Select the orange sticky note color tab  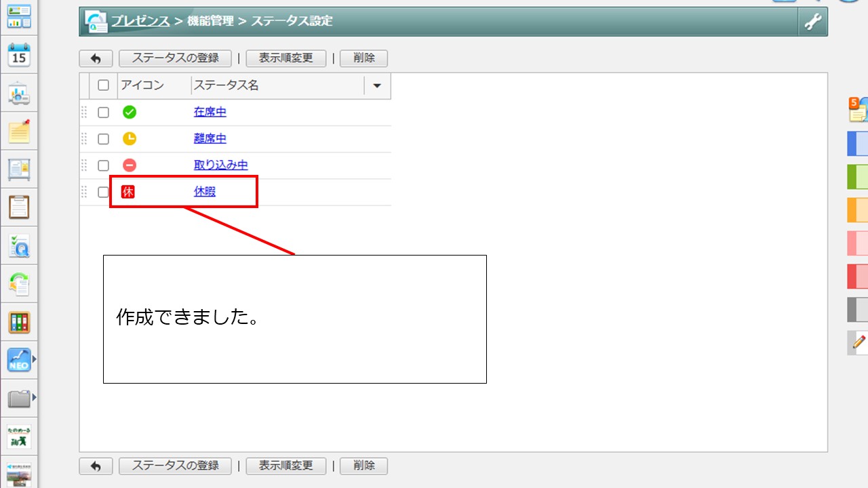click(x=858, y=210)
